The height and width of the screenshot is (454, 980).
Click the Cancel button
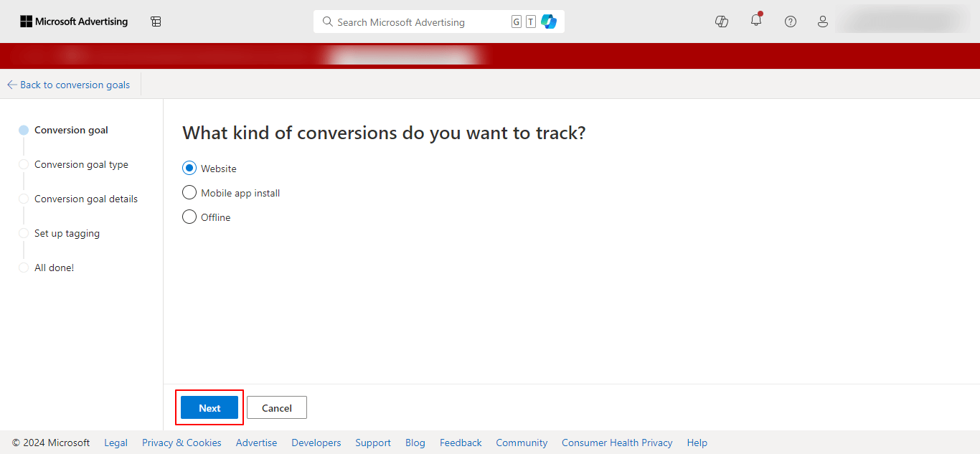[x=277, y=407]
